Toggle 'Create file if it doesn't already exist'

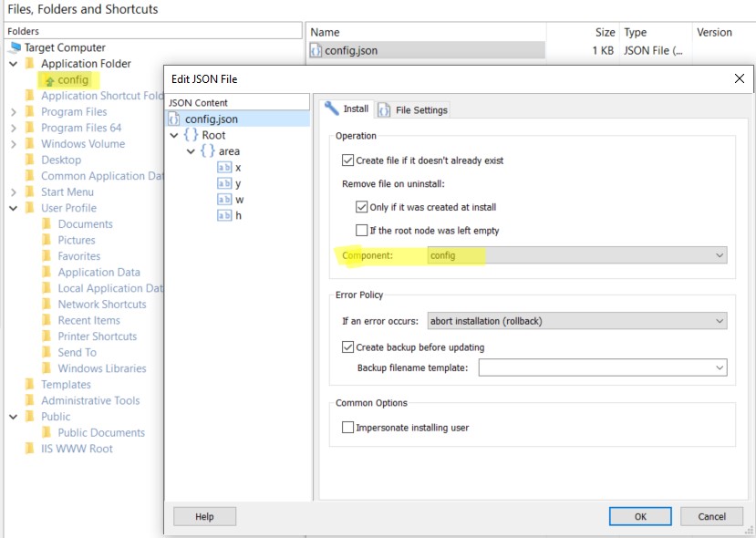coord(347,160)
